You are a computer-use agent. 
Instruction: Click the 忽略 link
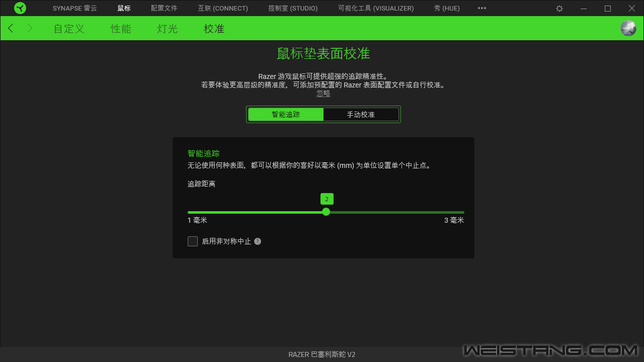324,94
